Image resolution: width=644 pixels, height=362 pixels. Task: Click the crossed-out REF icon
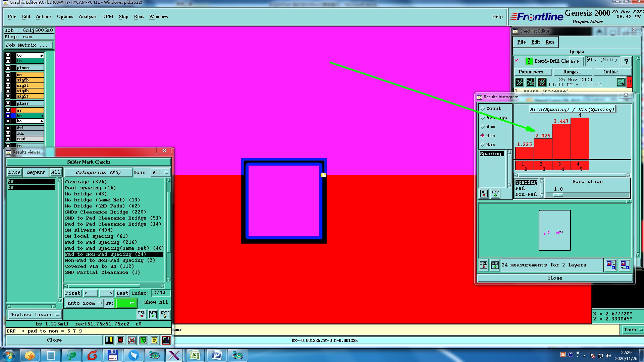click(x=132, y=340)
